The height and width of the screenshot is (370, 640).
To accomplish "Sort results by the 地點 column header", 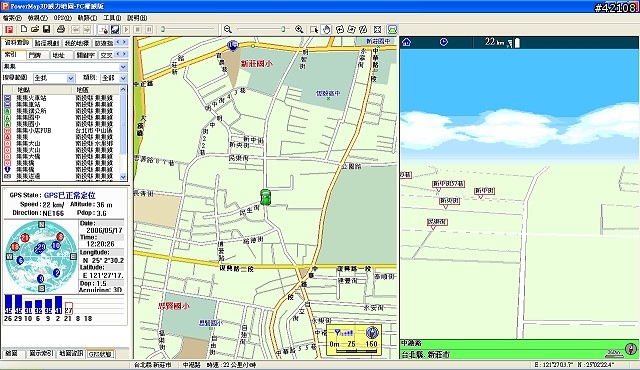I will click(42, 89).
